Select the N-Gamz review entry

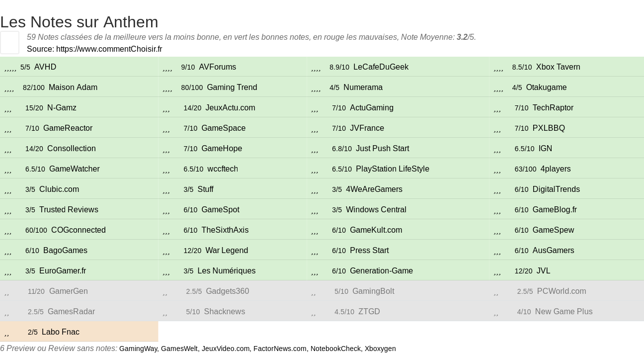point(62,108)
